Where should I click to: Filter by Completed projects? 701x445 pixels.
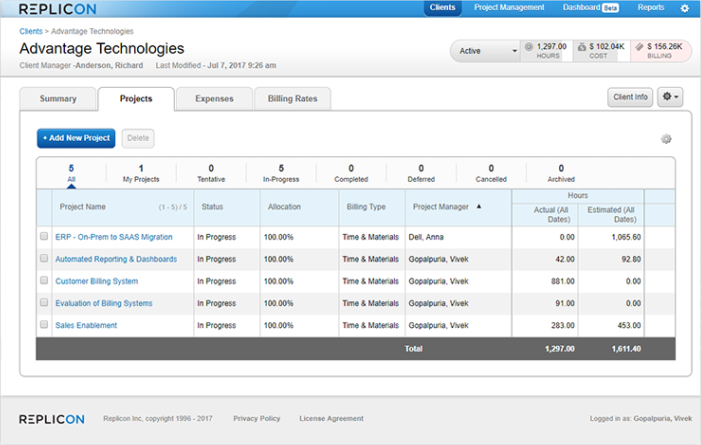point(351,173)
